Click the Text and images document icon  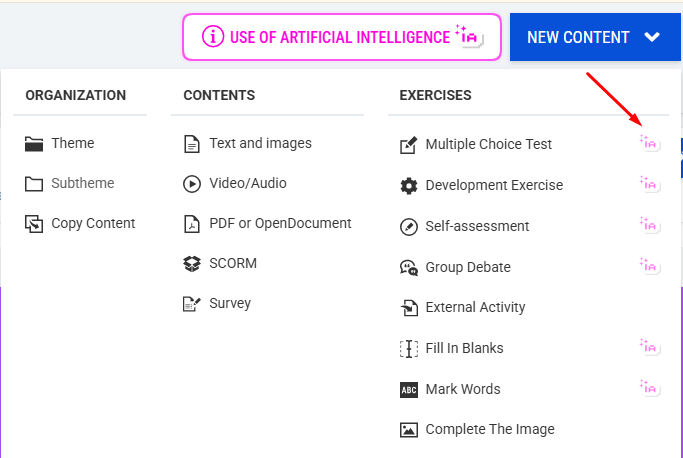[x=192, y=144]
